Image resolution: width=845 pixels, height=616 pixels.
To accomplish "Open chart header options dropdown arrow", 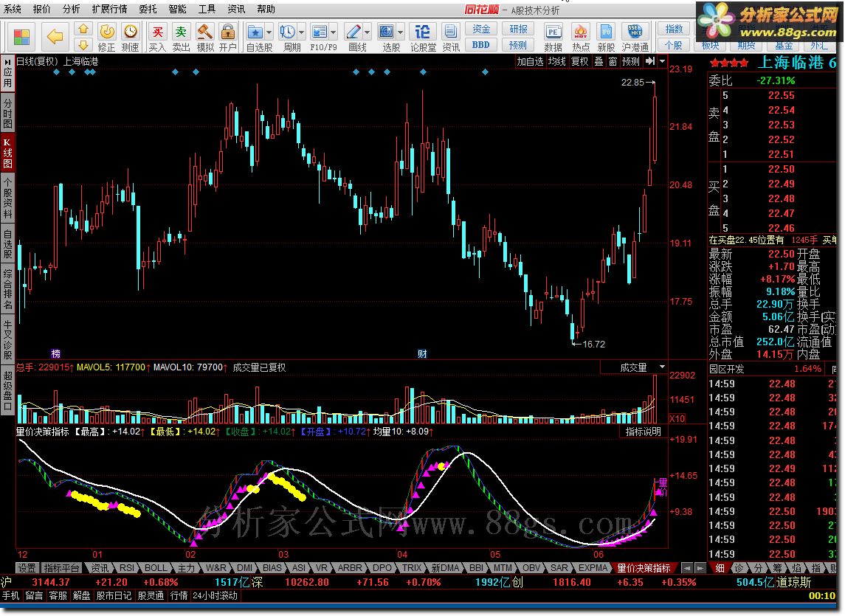I will coord(662,61).
